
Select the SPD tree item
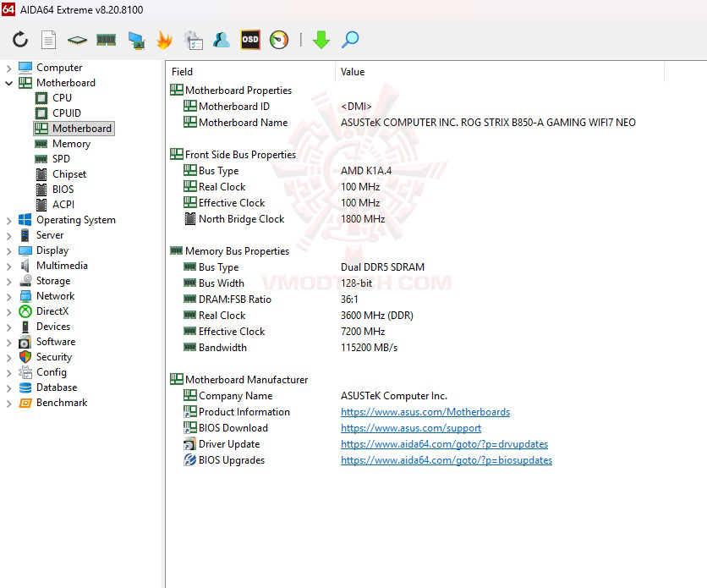61,159
